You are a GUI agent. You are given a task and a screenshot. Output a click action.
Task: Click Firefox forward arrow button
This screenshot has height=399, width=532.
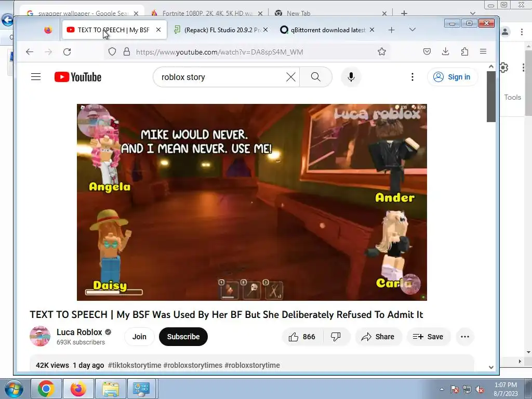click(x=48, y=52)
